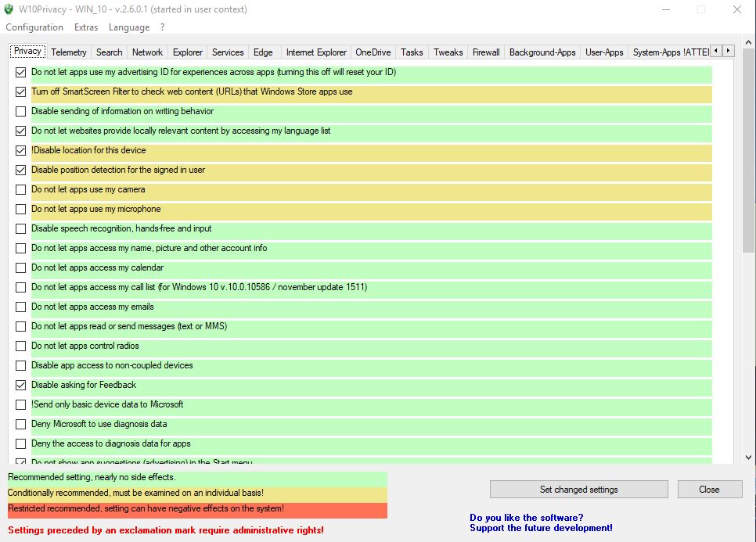The height and width of the screenshot is (542, 756).
Task: Switch to the Network tab
Action: coord(148,52)
